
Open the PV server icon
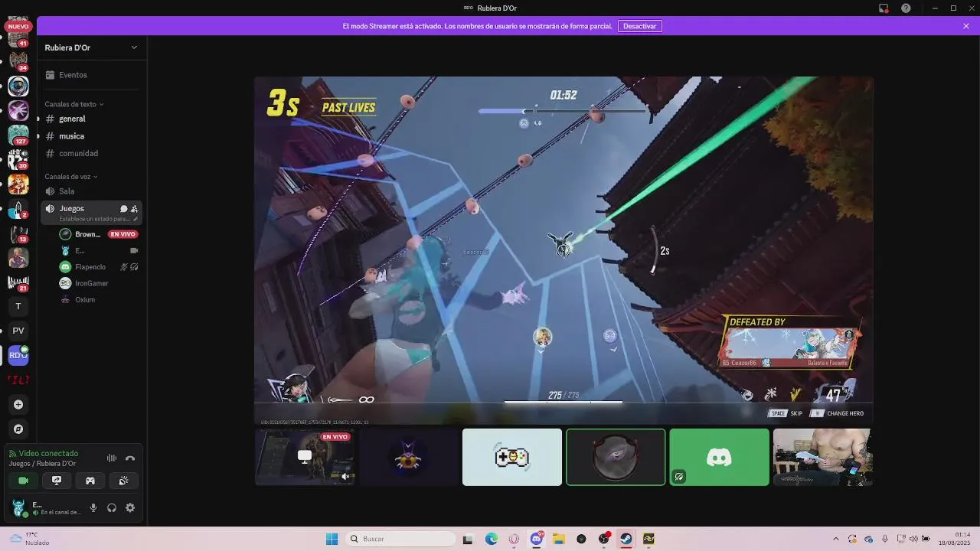click(18, 331)
